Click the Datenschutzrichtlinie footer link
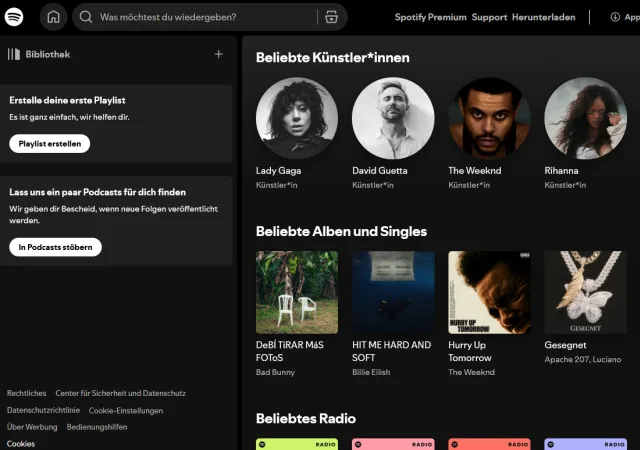The image size is (640, 450). 43,410
